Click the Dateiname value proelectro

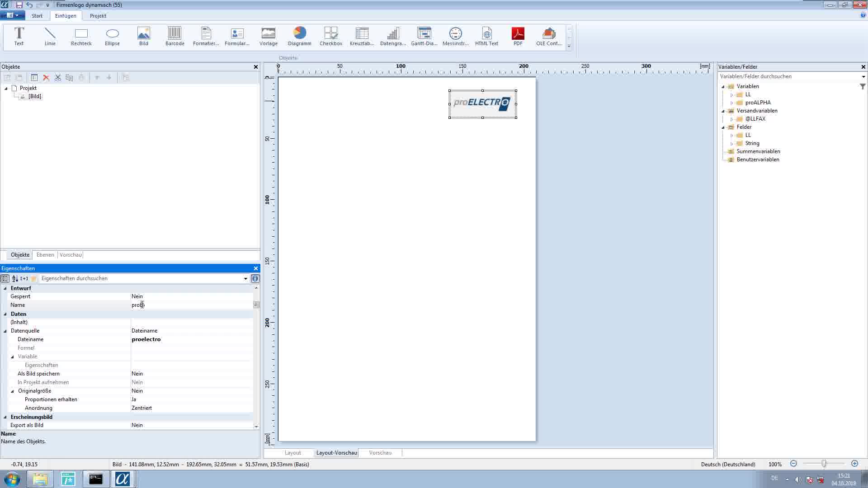pyautogui.click(x=146, y=339)
